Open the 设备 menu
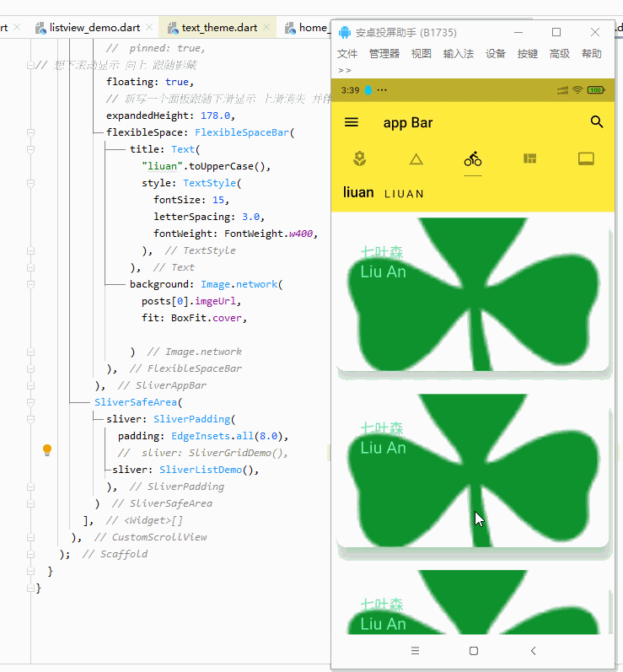Image resolution: width=623 pixels, height=672 pixels. [496, 54]
